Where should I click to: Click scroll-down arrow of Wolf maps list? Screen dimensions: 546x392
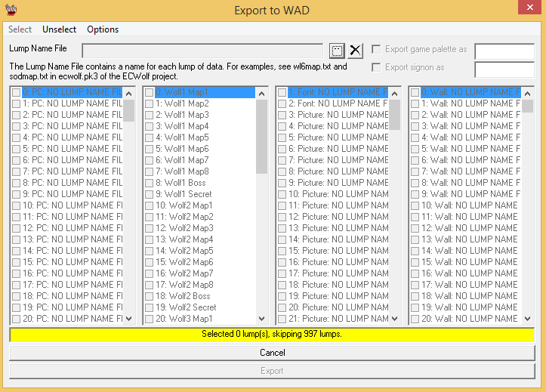point(262,318)
